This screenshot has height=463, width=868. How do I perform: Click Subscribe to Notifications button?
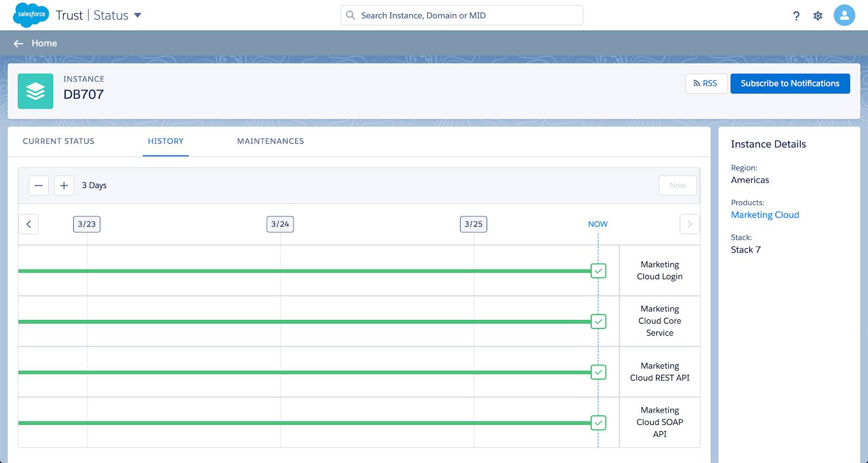click(790, 83)
